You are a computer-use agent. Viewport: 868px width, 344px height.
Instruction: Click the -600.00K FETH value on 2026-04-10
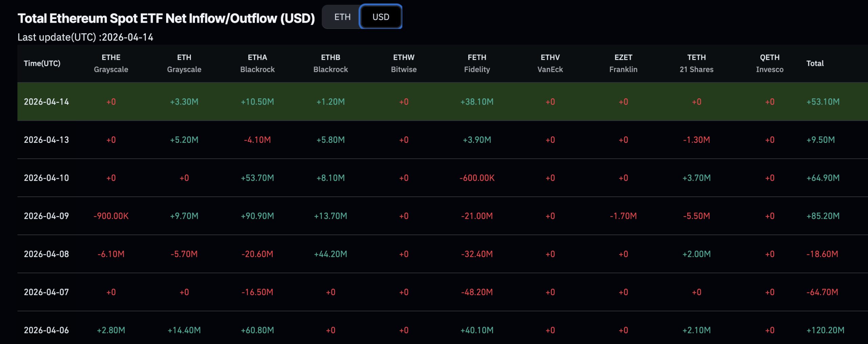[477, 177]
